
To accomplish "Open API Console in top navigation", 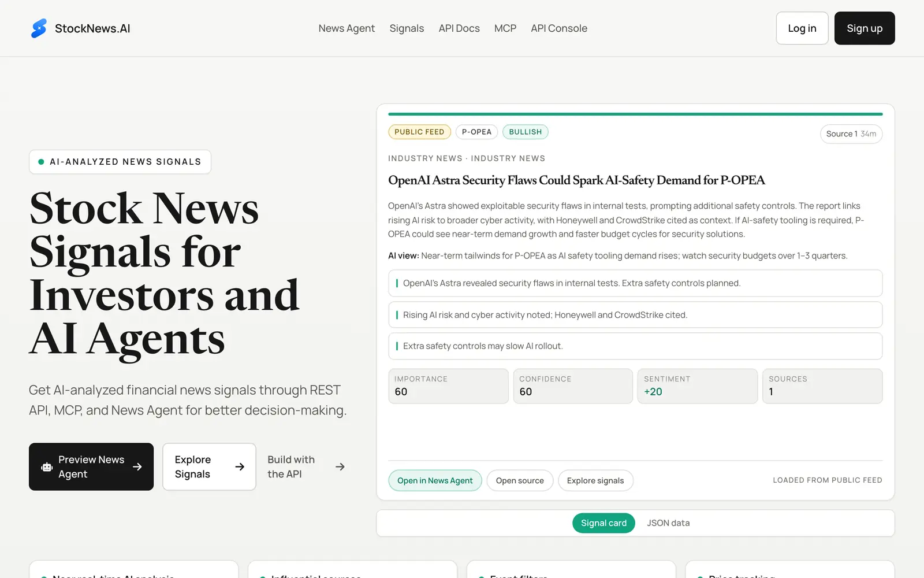I will point(559,28).
